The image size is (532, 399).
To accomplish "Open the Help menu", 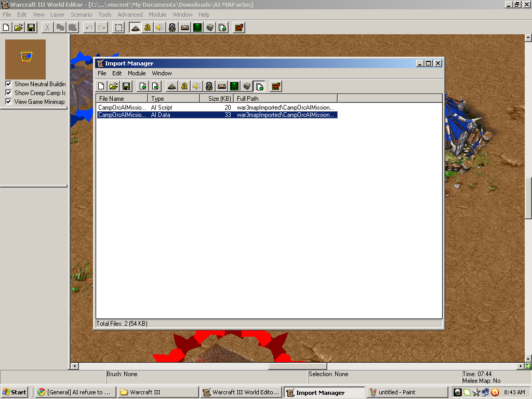I will coord(204,15).
